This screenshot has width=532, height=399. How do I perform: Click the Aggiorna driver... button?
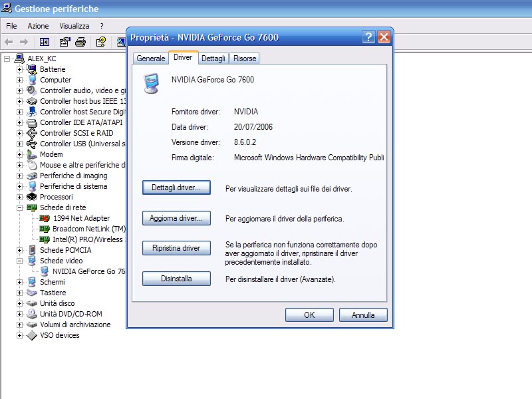pos(176,218)
